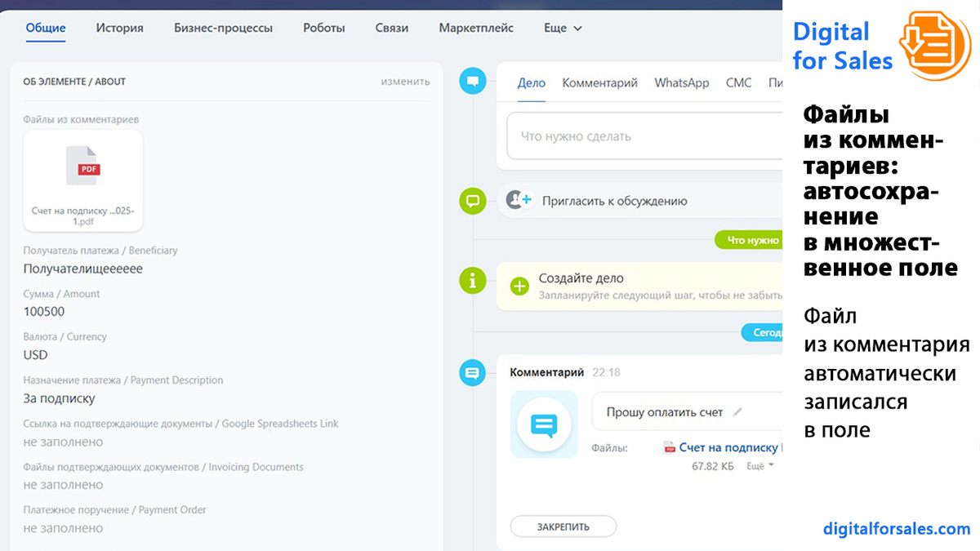Open the Общие tab

46,28
